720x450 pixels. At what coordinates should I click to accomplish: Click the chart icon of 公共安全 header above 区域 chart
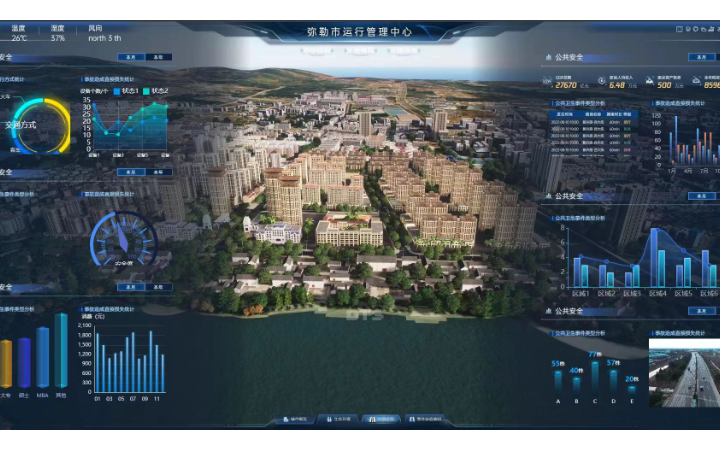tap(548, 196)
